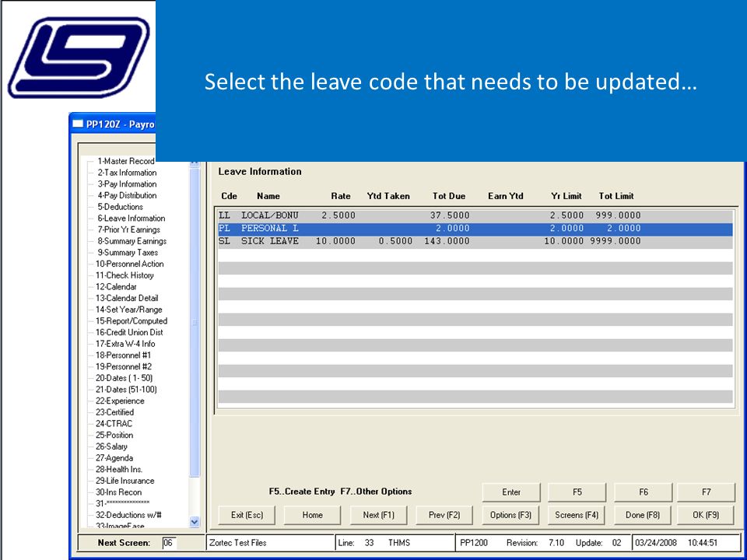This screenshot has height=560, width=747.
Task: Select 26-Salary entry
Action: (111, 447)
